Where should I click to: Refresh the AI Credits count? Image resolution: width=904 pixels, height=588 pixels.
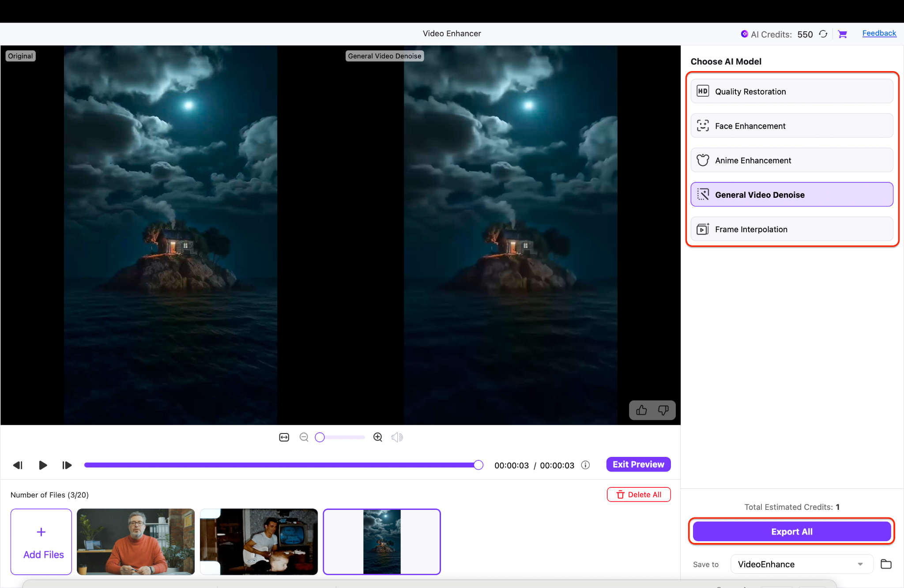coord(823,34)
